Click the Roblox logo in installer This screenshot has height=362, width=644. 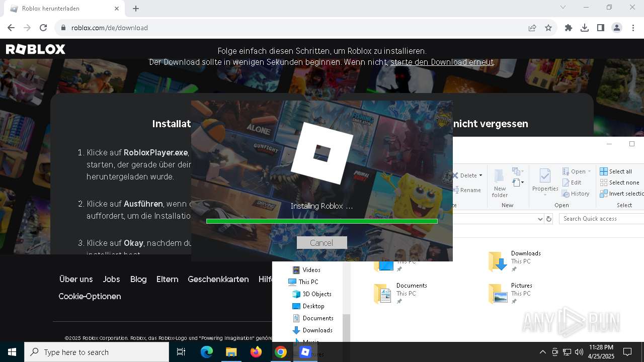pyautogui.click(x=322, y=153)
